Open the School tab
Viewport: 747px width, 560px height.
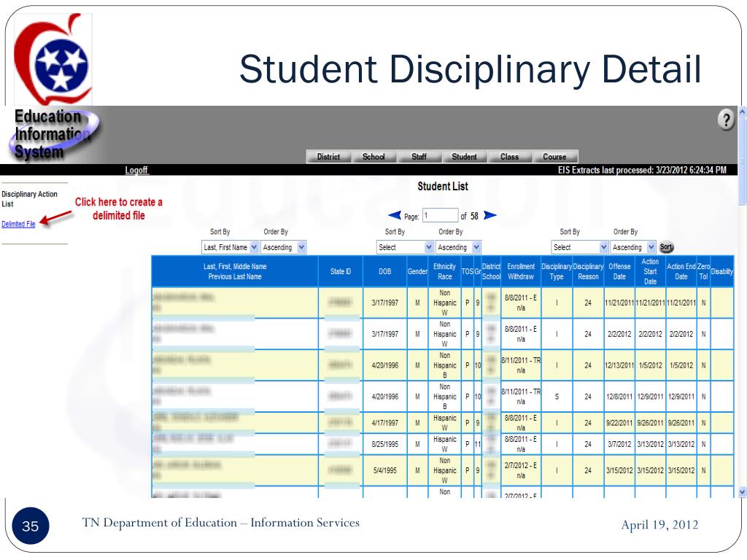pos(373,157)
